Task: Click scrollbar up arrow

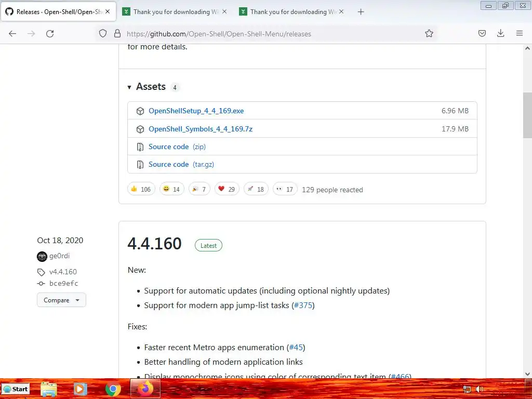Action: point(527,48)
